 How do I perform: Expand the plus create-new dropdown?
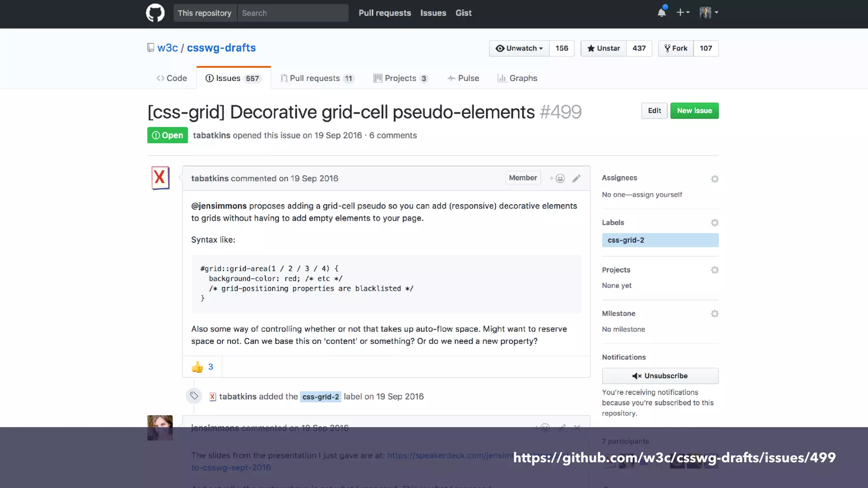pyautogui.click(x=682, y=13)
